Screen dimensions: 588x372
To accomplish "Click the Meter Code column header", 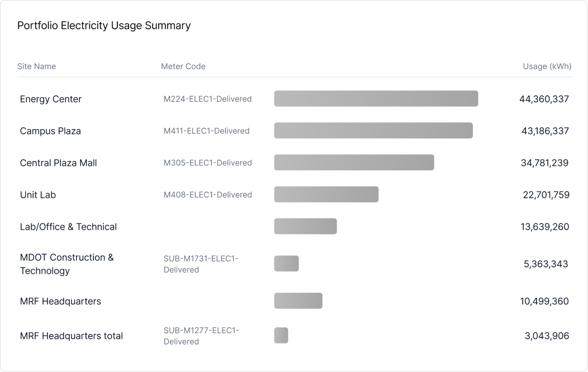I will [x=183, y=66].
